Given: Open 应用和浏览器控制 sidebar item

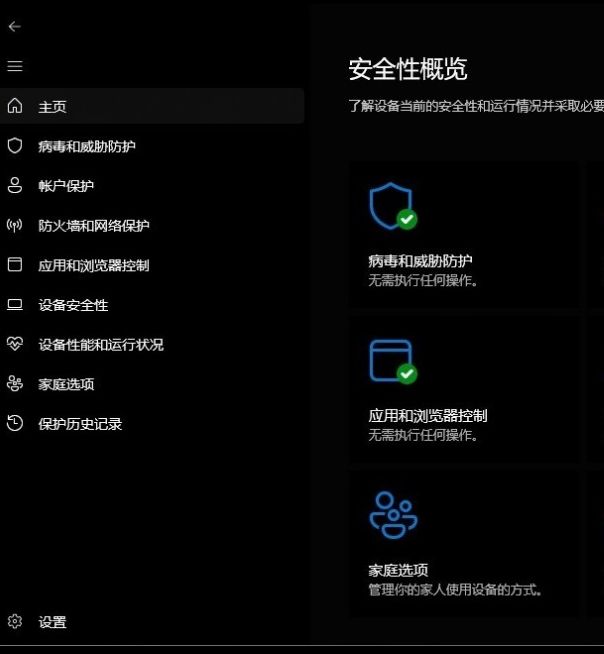Looking at the screenshot, I should [x=94, y=265].
